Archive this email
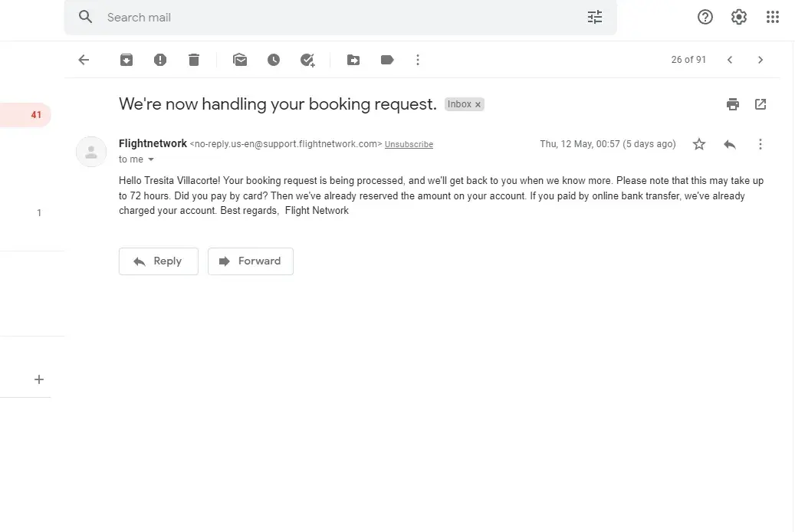Screen dimensions: 795x532 click(x=126, y=60)
